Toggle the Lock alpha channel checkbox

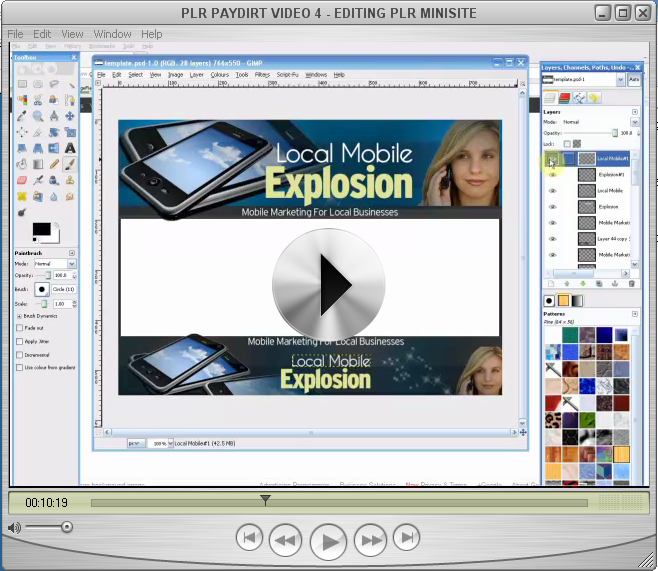coord(567,144)
